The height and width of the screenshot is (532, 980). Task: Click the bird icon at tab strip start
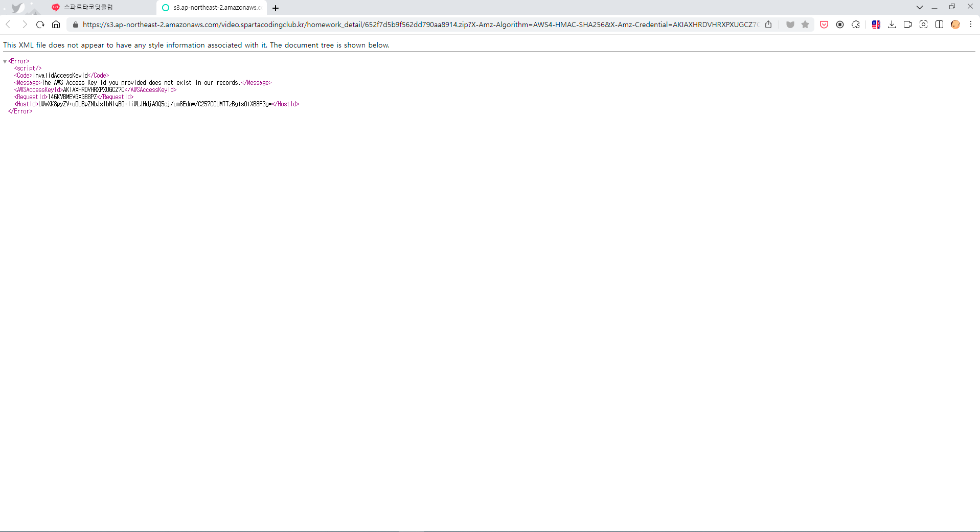[17, 8]
